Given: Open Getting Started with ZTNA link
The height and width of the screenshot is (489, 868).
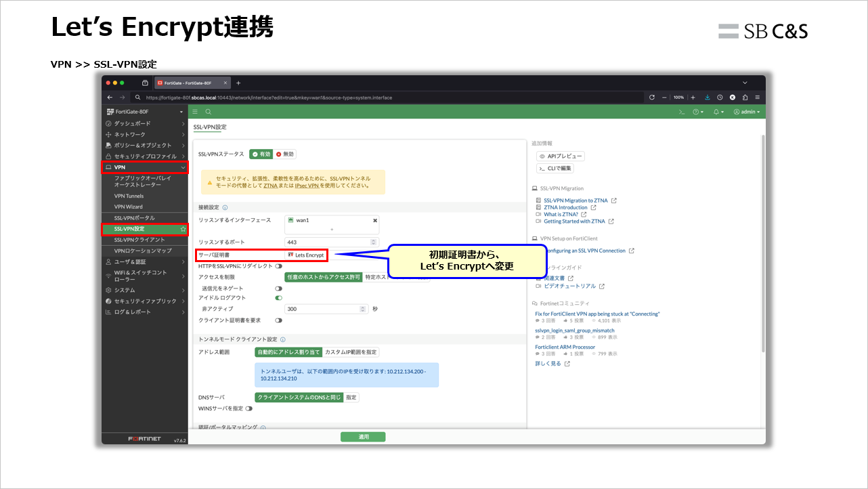Looking at the screenshot, I should pyautogui.click(x=574, y=221).
